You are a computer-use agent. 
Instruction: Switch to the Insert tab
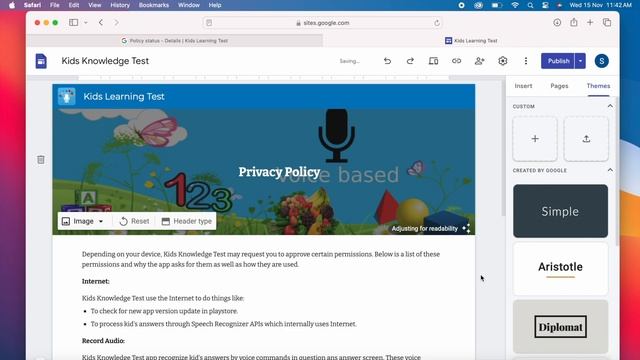click(523, 86)
